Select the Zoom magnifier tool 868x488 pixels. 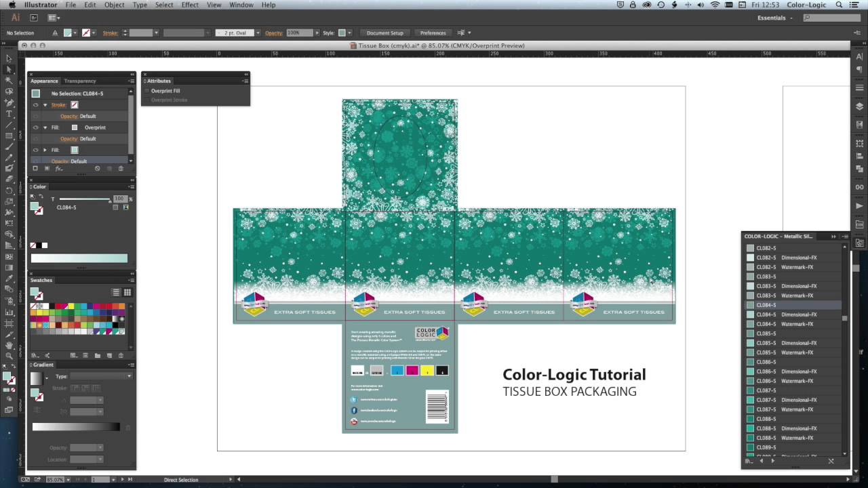(x=9, y=355)
